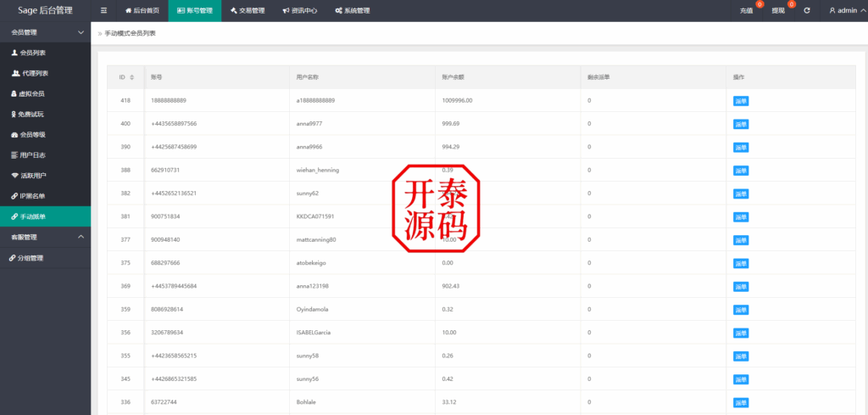868x415 pixels.
Task: Click the 派单 button for anna9977
Action: point(741,124)
